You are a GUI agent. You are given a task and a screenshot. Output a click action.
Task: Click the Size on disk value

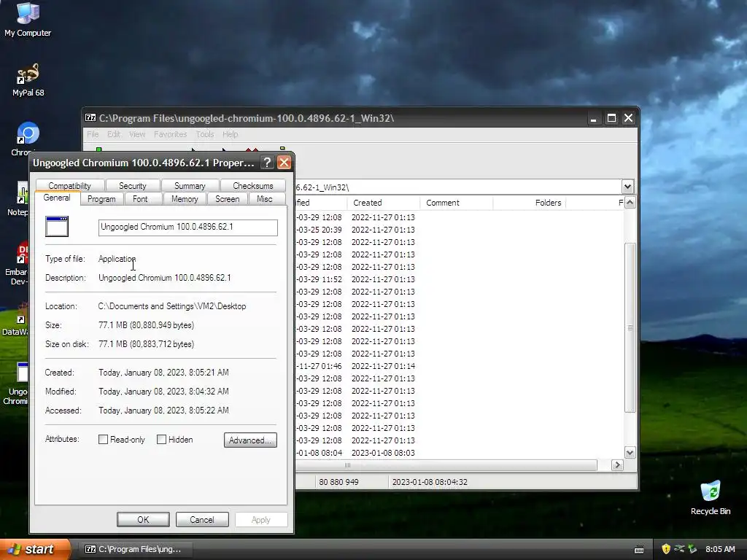[x=146, y=344]
